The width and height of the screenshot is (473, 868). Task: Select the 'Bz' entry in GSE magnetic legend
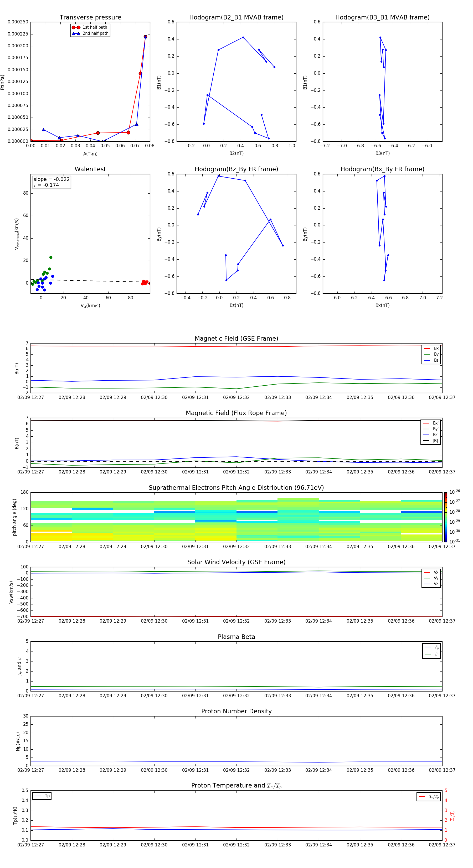point(431,360)
